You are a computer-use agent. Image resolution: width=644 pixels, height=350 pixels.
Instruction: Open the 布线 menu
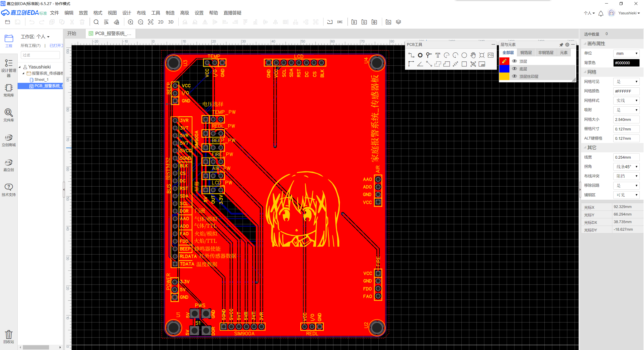coord(141,13)
